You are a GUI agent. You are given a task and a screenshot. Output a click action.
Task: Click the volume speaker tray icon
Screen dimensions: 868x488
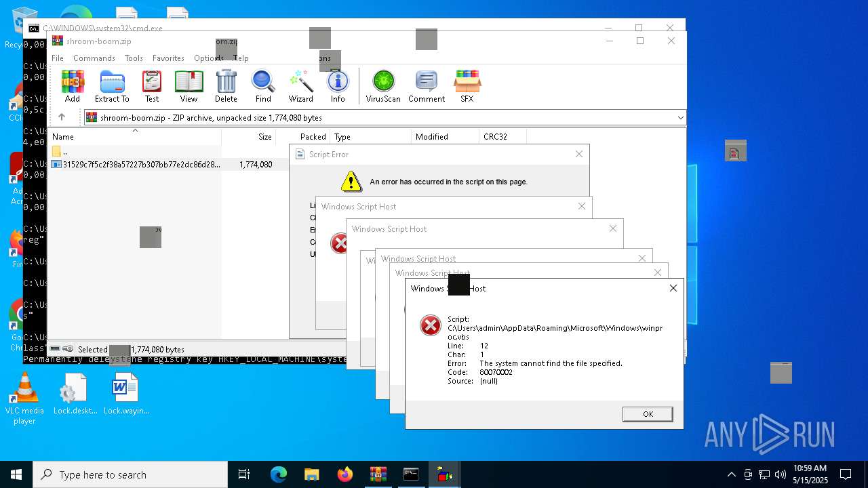pos(781,474)
